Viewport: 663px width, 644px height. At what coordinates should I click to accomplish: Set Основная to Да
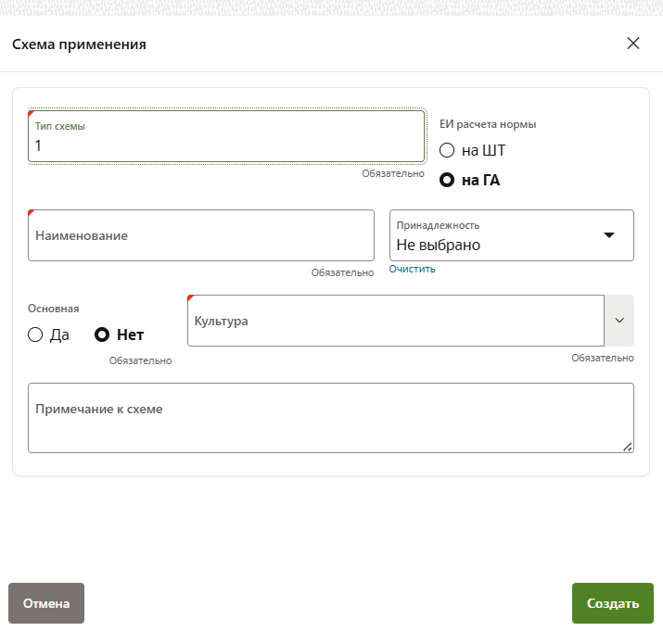coord(36,335)
